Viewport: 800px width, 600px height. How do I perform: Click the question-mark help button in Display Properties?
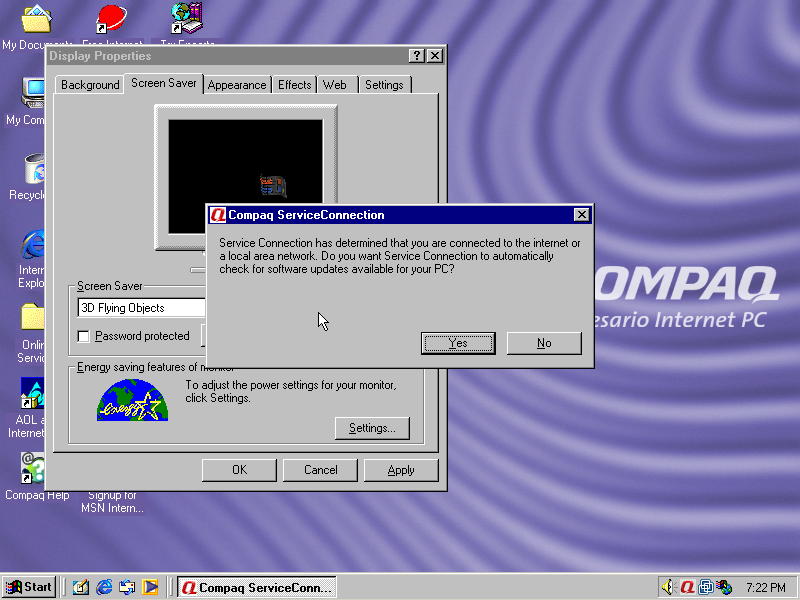click(x=417, y=56)
